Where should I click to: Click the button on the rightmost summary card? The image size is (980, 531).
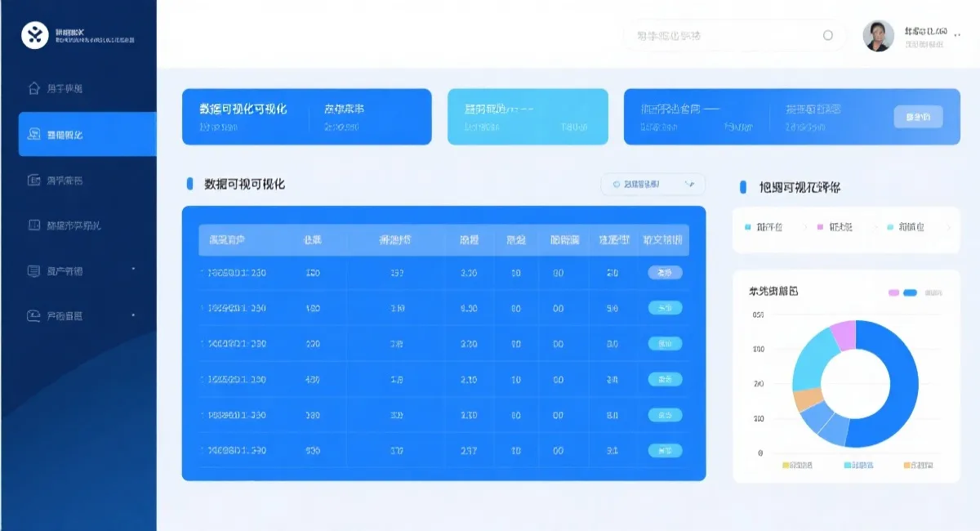point(917,117)
